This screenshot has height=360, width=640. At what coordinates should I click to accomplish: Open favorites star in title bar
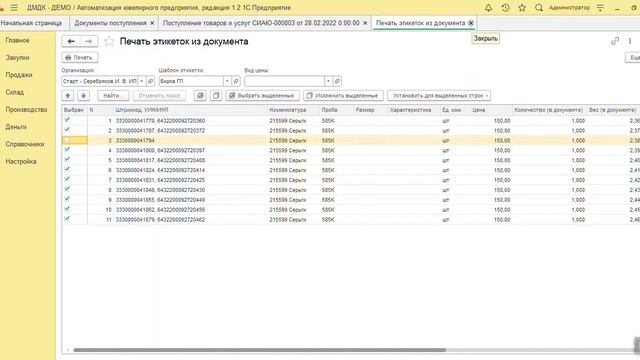click(522, 8)
